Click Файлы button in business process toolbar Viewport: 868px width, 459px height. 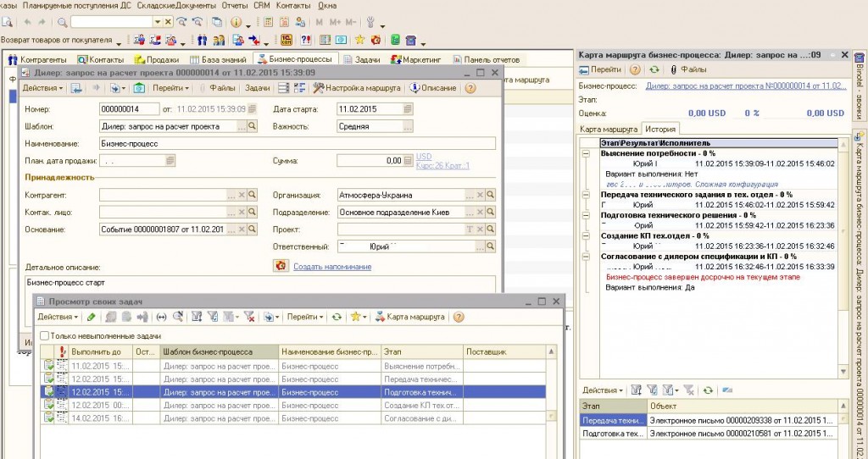tap(218, 88)
